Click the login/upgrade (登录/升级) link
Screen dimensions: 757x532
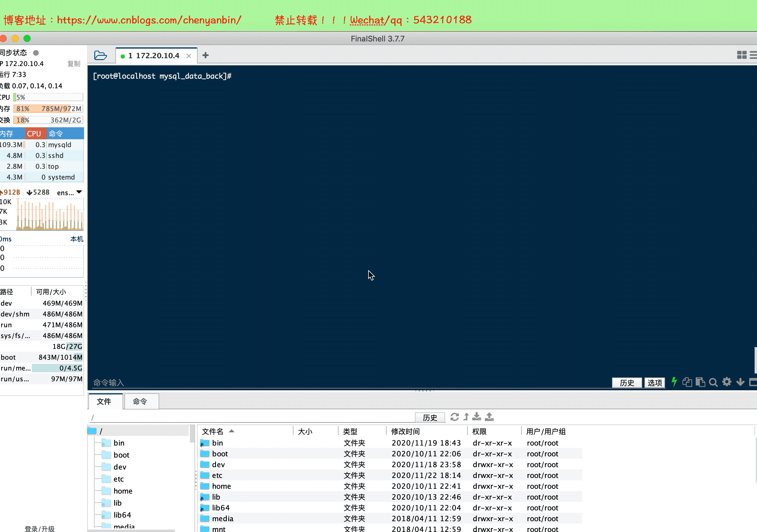point(40,528)
